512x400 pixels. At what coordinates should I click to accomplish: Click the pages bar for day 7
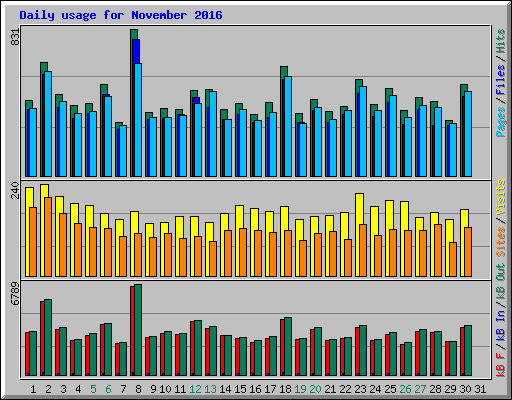tap(123, 151)
